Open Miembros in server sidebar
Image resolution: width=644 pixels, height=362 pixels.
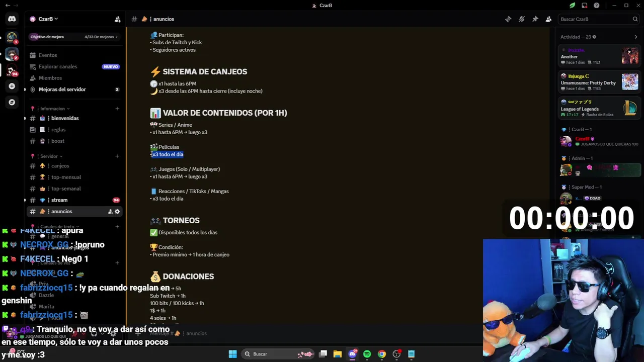coord(74,78)
